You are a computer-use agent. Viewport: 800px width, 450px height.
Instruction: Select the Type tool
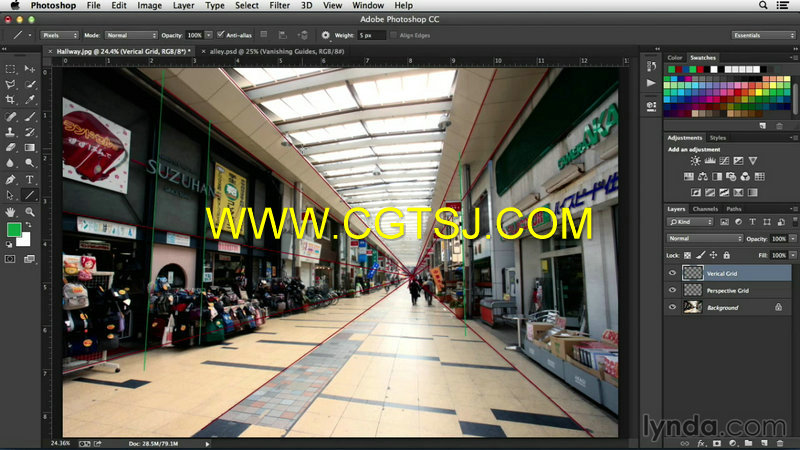[x=30, y=180]
